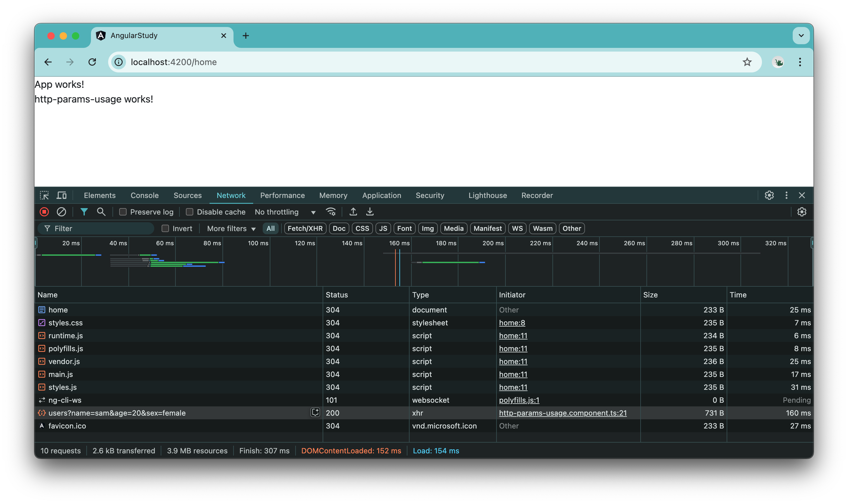Switch to the Application tab
The image size is (848, 504).
click(x=381, y=195)
